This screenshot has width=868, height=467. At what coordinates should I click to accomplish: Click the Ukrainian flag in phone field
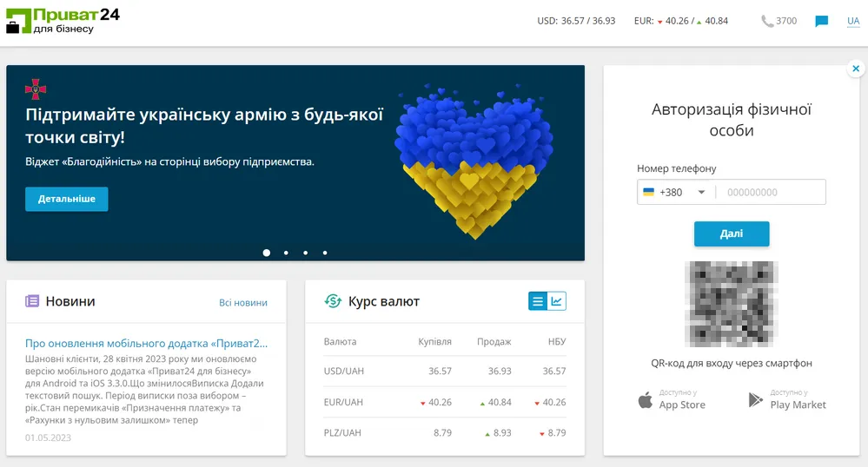click(648, 192)
